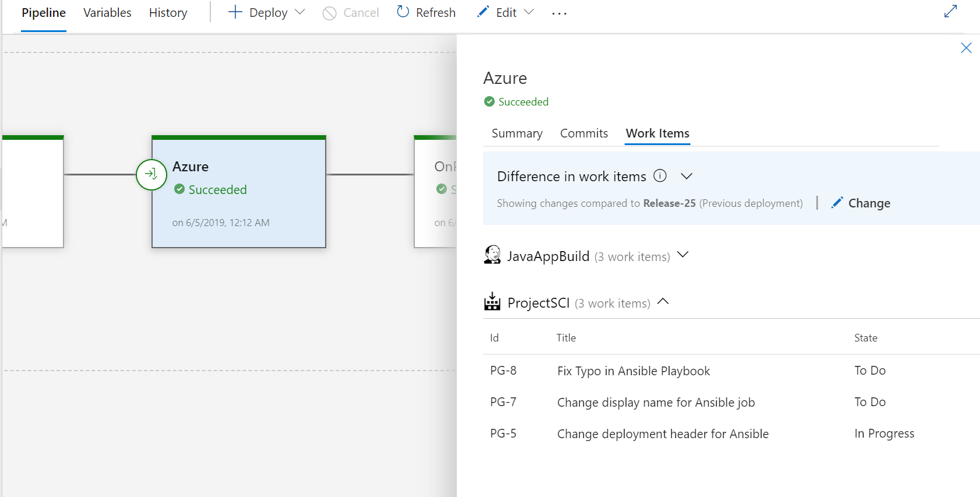Click the Change link to compare releases
980x497 pixels.
[x=869, y=203]
